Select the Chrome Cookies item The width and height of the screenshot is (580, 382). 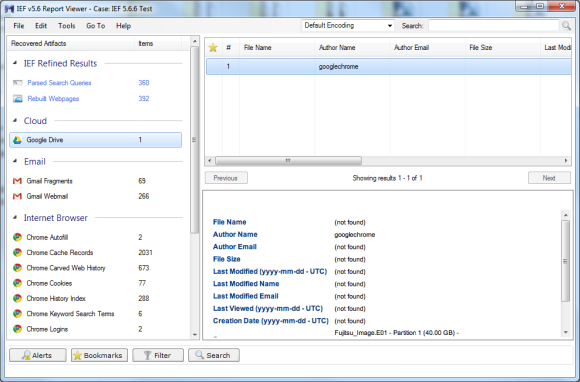[95, 283]
